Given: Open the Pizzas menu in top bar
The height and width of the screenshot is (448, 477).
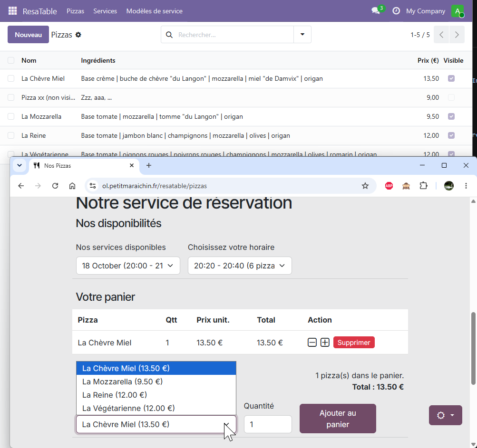Looking at the screenshot, I should click(76, 11).
